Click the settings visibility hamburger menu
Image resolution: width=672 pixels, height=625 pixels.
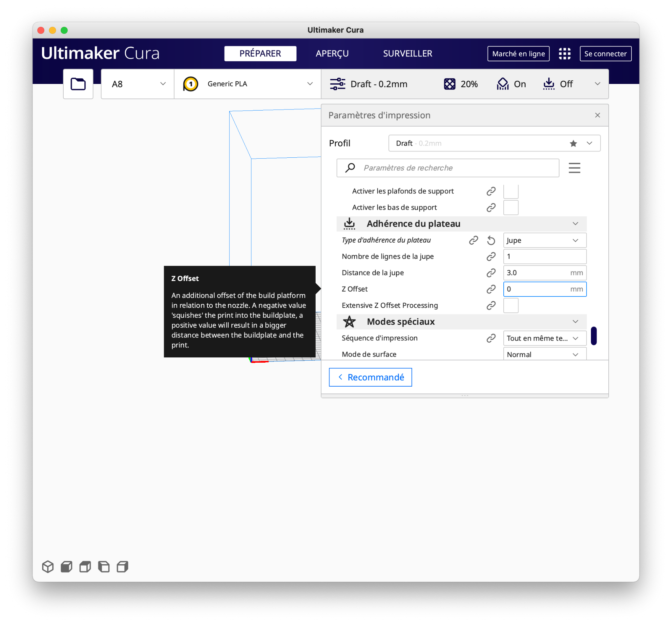pos(574,168)
